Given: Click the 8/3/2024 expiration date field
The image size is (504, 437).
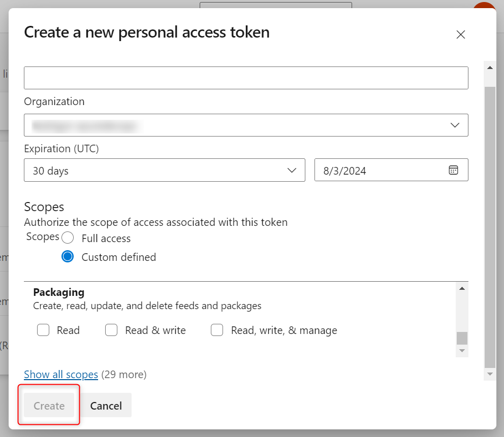Looking at the screenshot, I should 381,170.
